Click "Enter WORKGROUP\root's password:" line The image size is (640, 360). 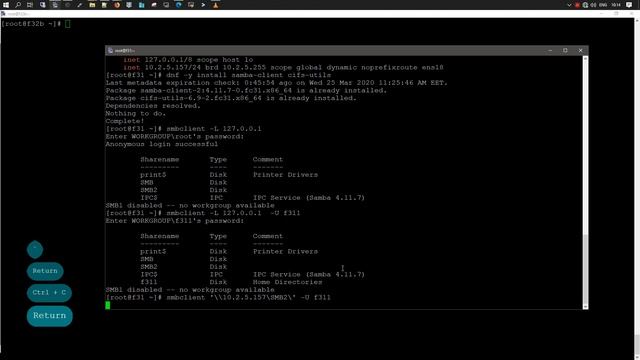(175, 136)
